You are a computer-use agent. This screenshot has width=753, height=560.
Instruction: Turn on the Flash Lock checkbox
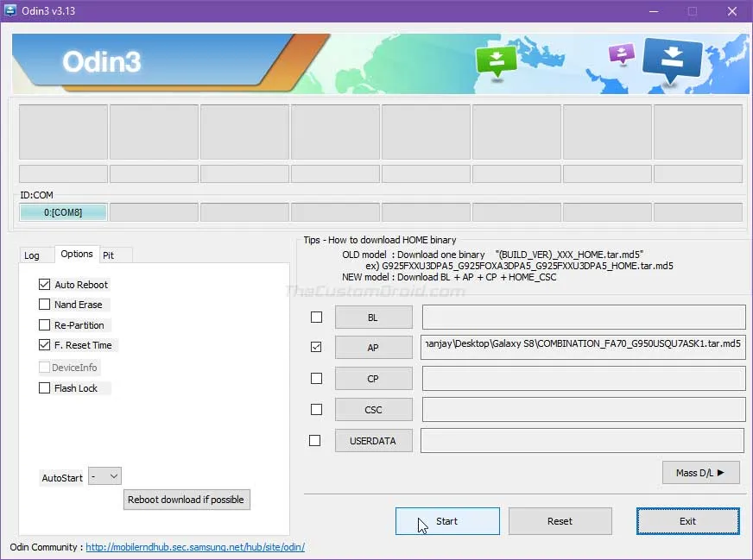tap(45, 388)
